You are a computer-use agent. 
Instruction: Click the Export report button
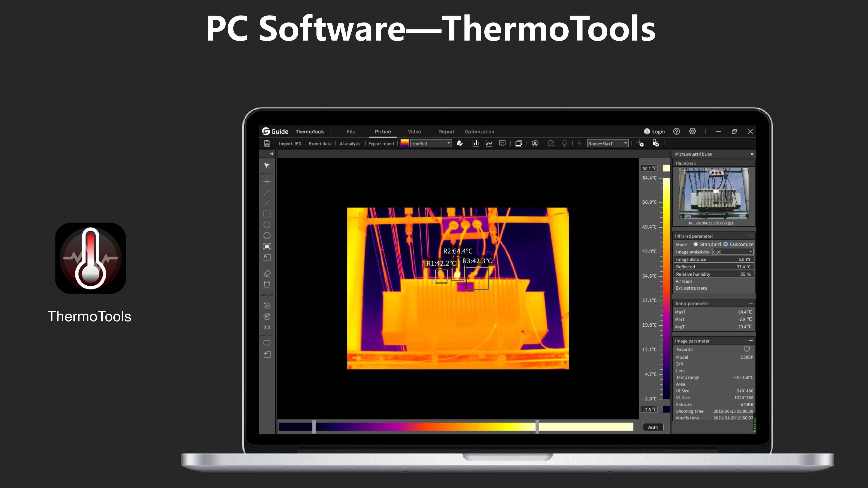tap(381, 144)
